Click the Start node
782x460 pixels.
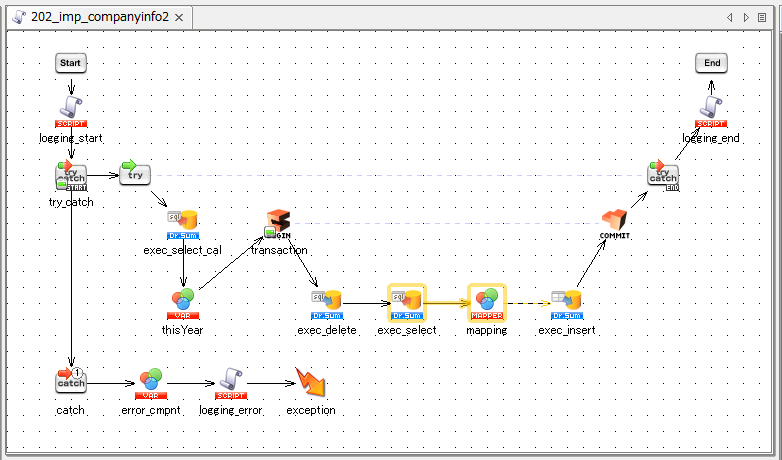coord(70,63)
